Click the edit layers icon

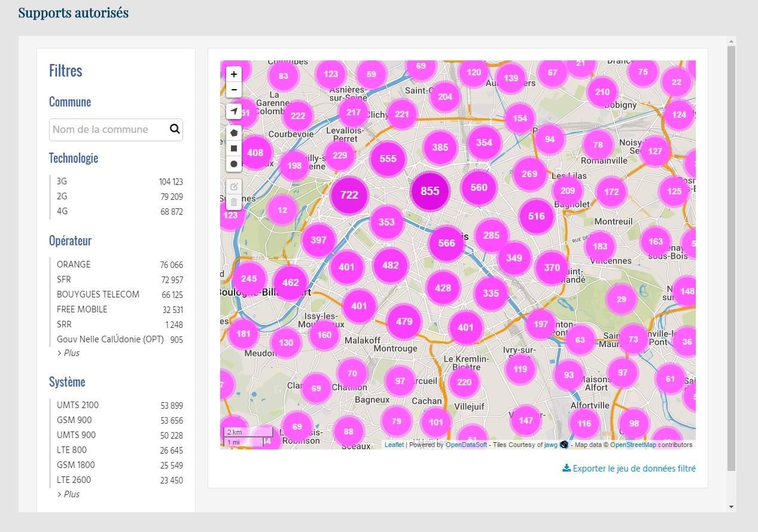point(233,186)
